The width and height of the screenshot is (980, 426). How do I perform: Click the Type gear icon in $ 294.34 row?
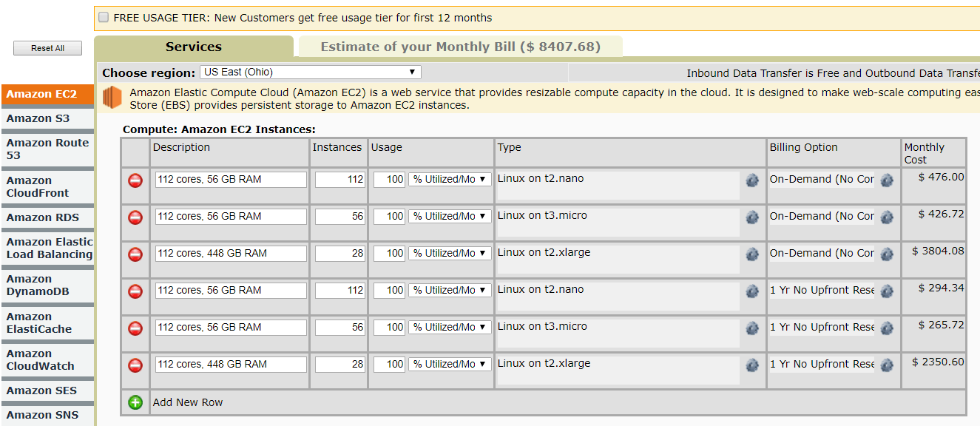tap(752, 291)
